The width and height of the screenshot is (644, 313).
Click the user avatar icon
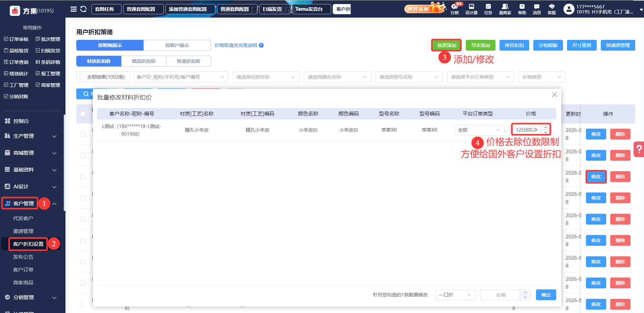click(569, 9)
